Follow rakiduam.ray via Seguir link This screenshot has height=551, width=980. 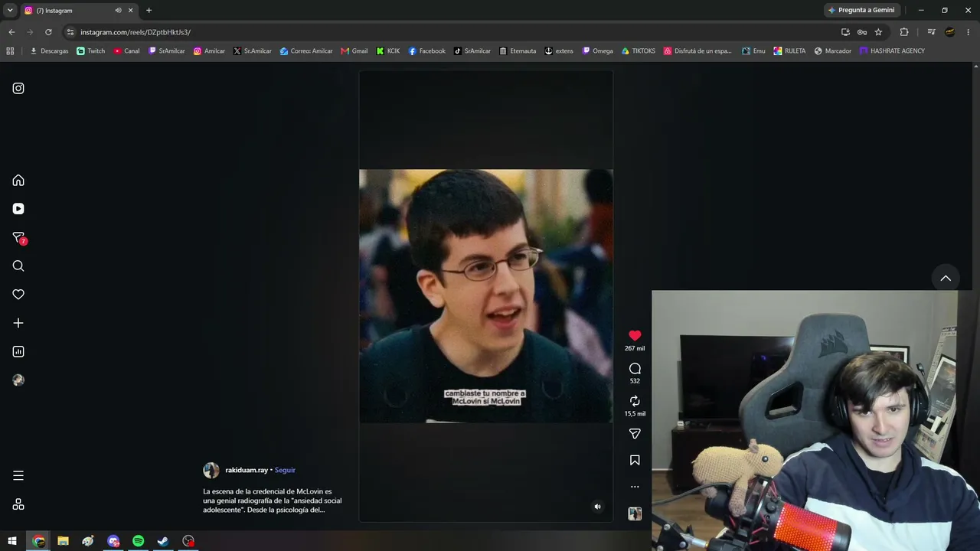coord(285,470)
